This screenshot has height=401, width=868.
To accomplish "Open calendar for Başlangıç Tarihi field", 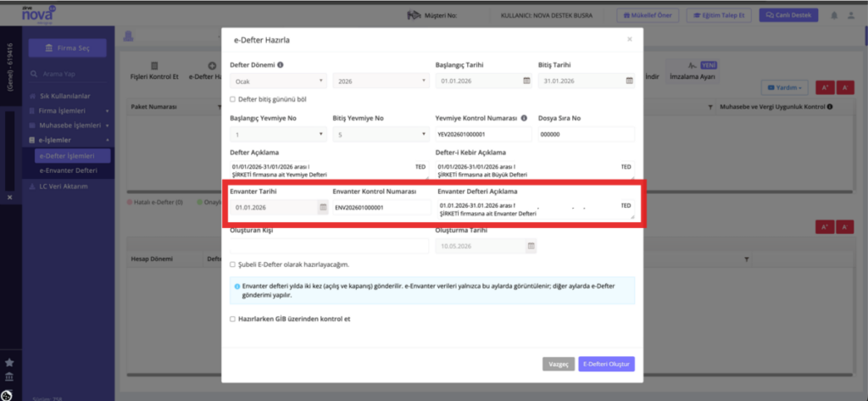I will coord(526,81).
